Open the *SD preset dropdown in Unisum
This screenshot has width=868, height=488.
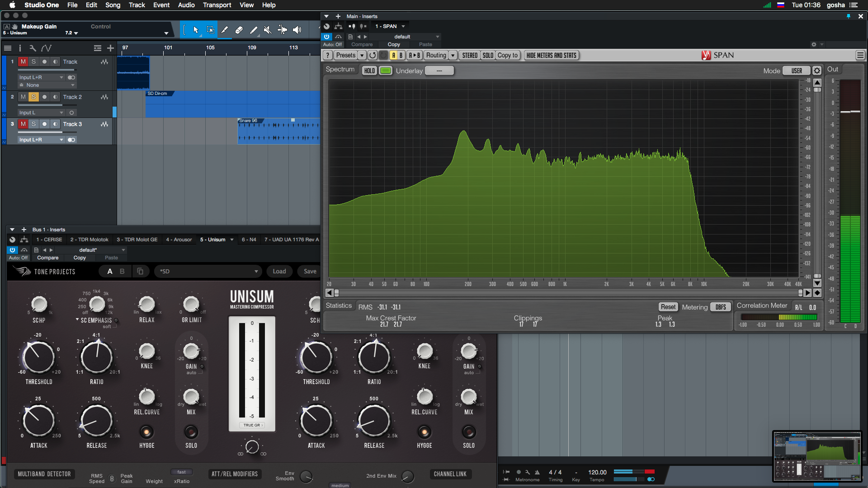[256, 272]
